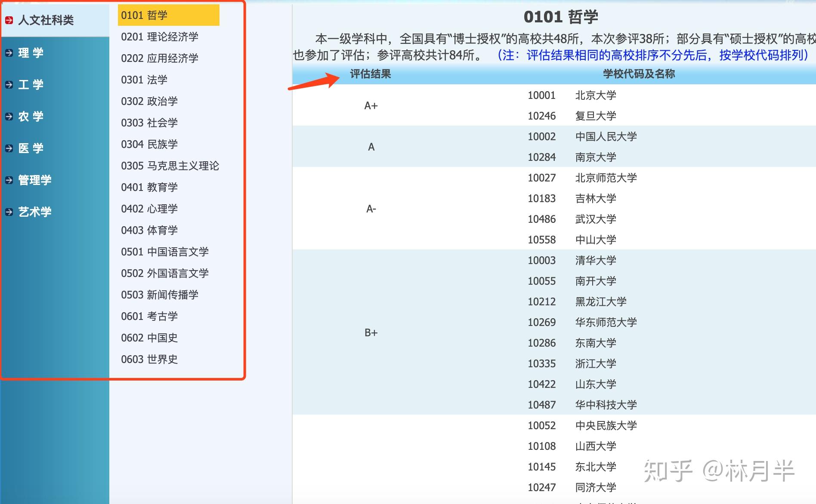Open subject 0502 外国语言文学
816x504 pixels.
[x=165, y=273]
